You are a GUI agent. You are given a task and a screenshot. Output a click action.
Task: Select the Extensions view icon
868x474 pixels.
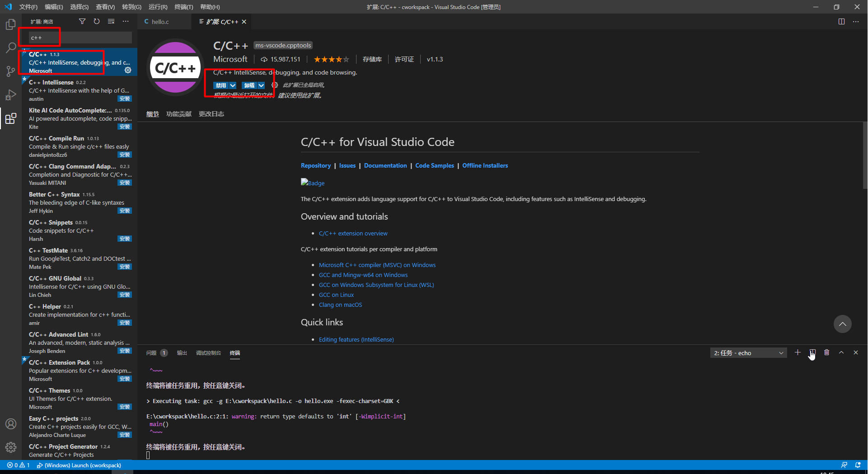pyautogui.click(x=11, y=118)
